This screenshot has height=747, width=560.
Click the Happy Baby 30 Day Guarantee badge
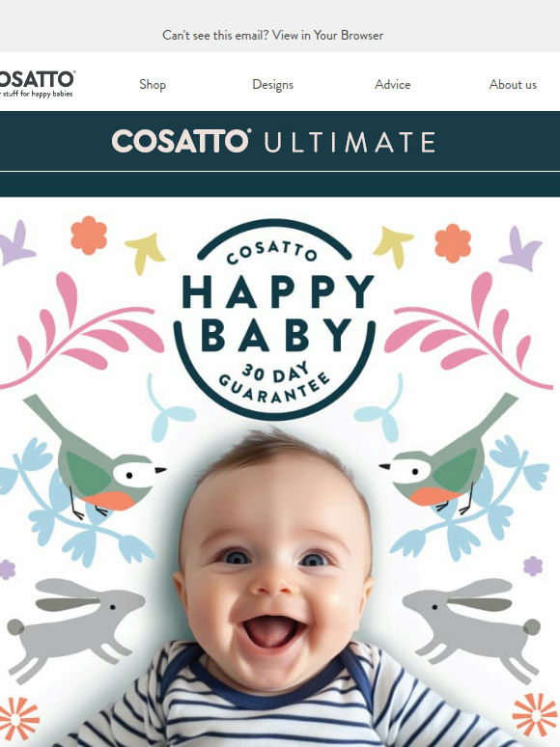tap(274, 318)
